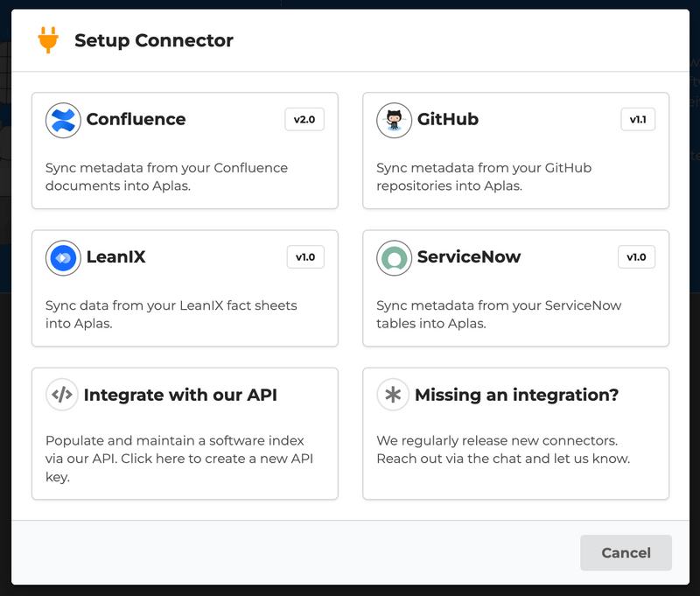Pick the LeanIX connector heading

point(115,257)
